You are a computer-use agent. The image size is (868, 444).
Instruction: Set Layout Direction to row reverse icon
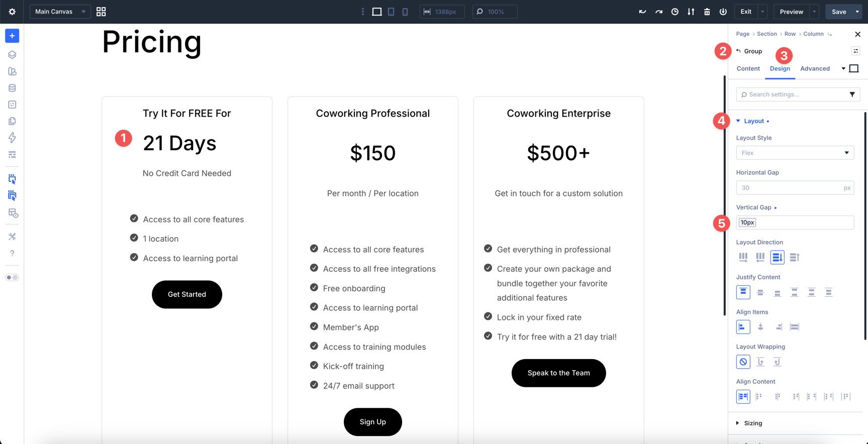pyautogui.click(x=760, y=257)
